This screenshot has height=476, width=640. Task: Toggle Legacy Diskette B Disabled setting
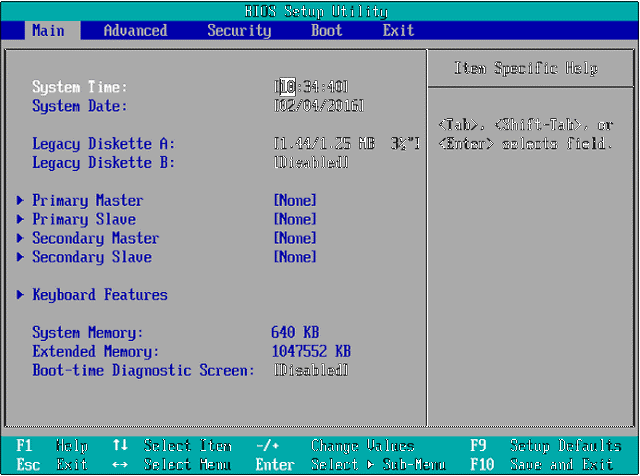click(x=311, y=162)
